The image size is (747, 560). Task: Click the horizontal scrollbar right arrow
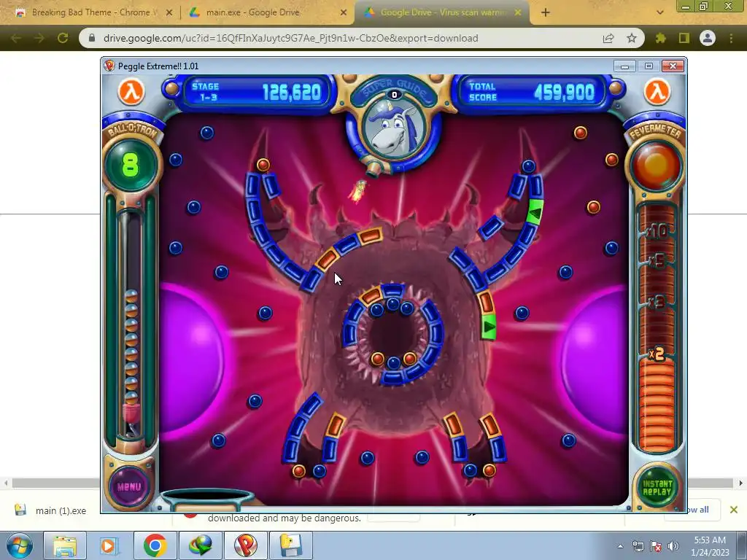pos(741,483)
